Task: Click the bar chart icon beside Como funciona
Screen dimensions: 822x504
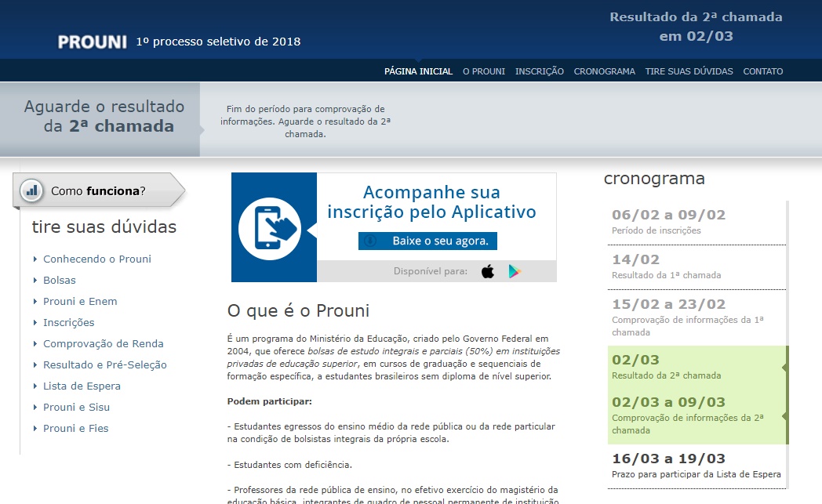Action: (x=31, y=190)
